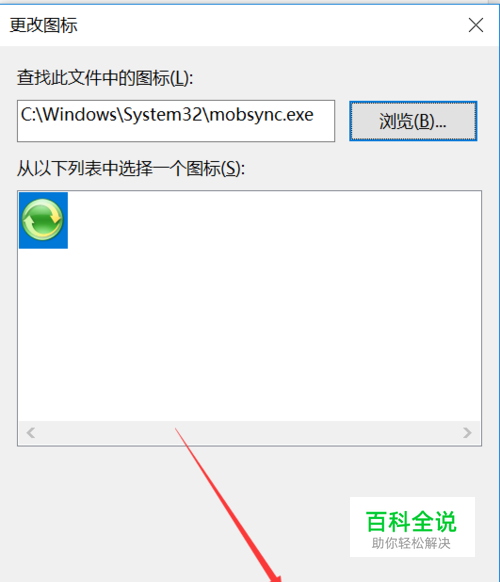The image size is (500, 582).
Task: Place cursor on System32 in path field
Action: click(x=163, y=114)
